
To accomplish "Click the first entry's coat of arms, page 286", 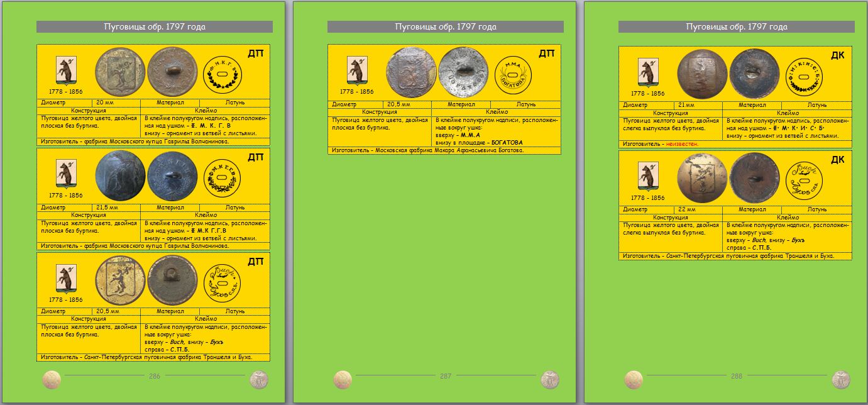I will pos(66,69).
